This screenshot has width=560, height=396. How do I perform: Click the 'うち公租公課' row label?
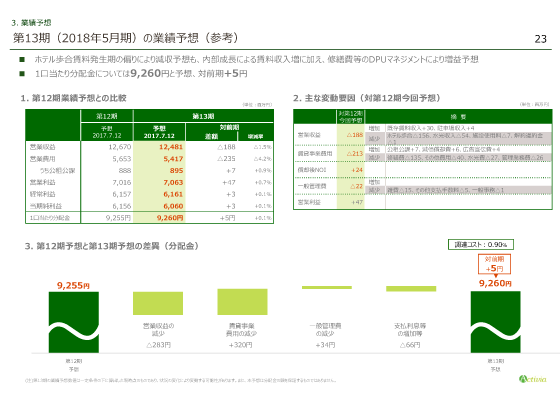coord(58,171)
